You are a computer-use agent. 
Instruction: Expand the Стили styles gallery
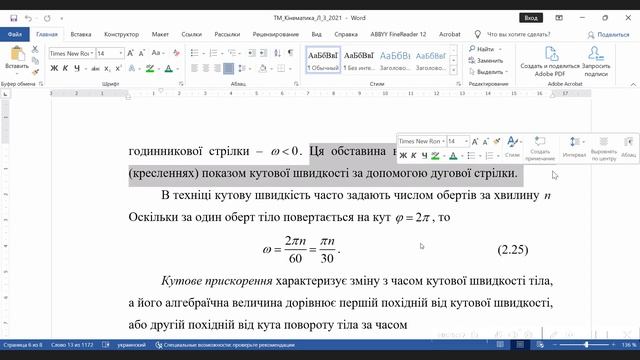tap(453, 71)
